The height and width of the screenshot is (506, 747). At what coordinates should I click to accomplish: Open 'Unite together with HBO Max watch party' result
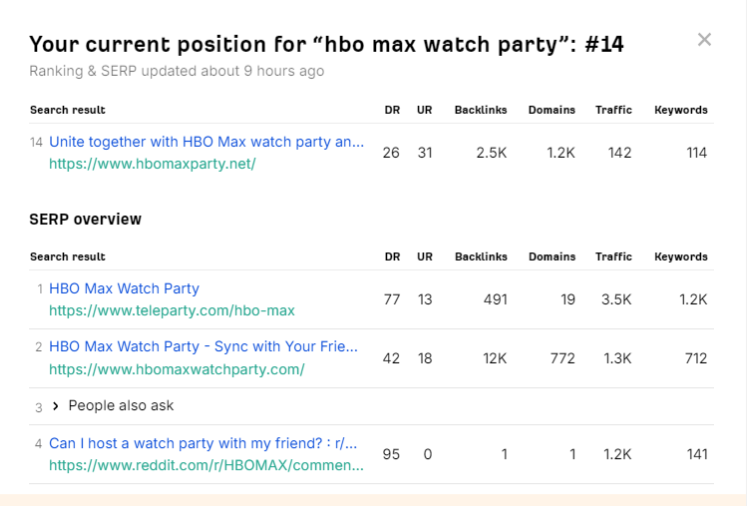coord(206,142)
